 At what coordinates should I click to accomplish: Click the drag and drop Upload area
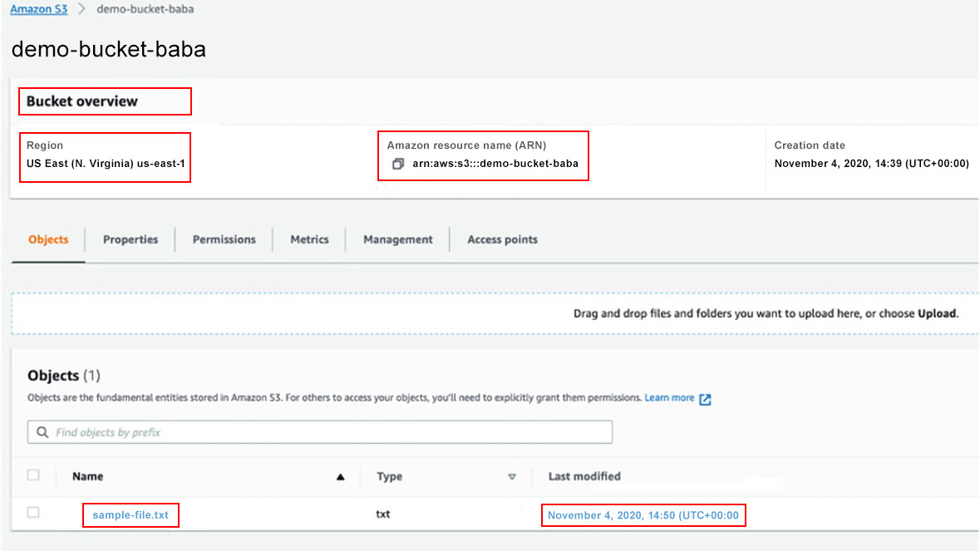495,313
